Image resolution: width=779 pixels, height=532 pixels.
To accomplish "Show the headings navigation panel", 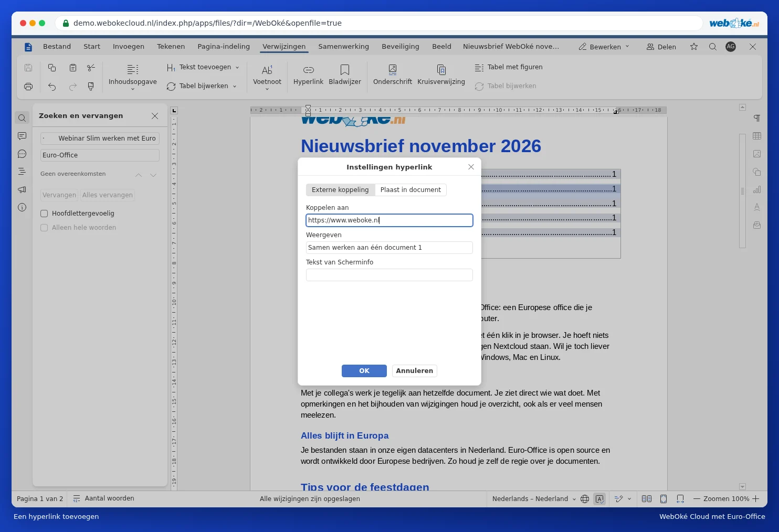I will pos(22,172).
